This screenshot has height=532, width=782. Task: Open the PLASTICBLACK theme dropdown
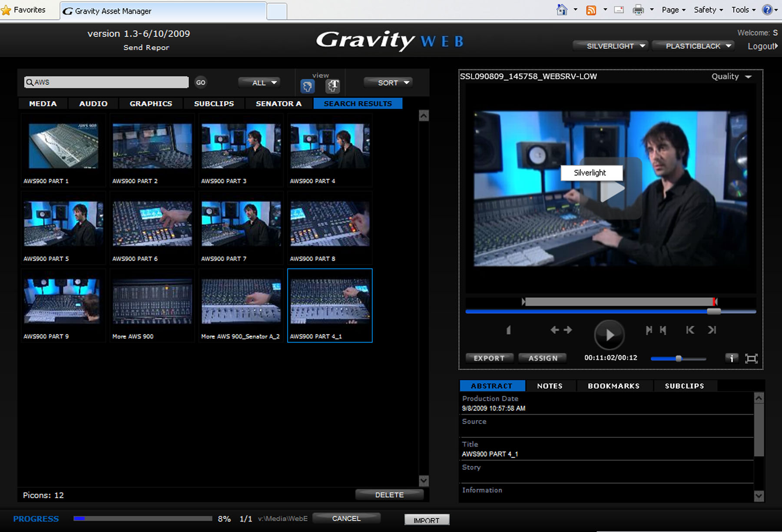tap(698, 46)
